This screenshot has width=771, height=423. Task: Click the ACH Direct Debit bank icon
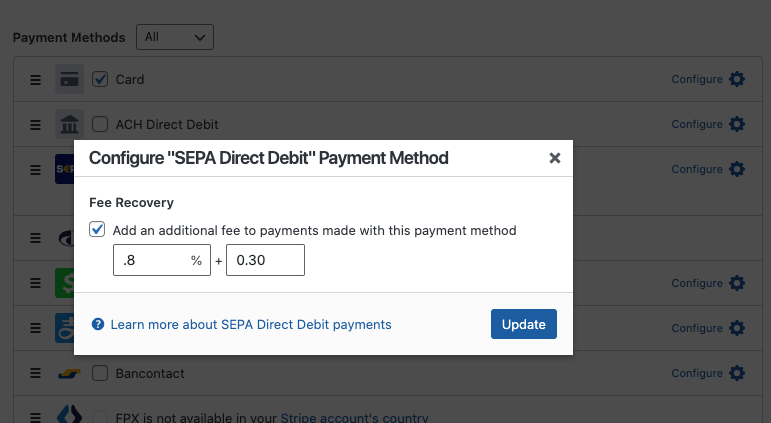point(69,124)
